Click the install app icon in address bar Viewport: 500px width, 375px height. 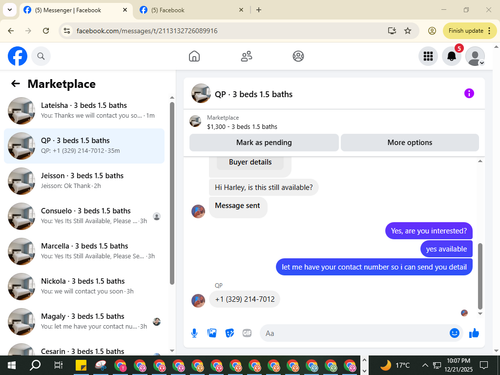(392, 31)
